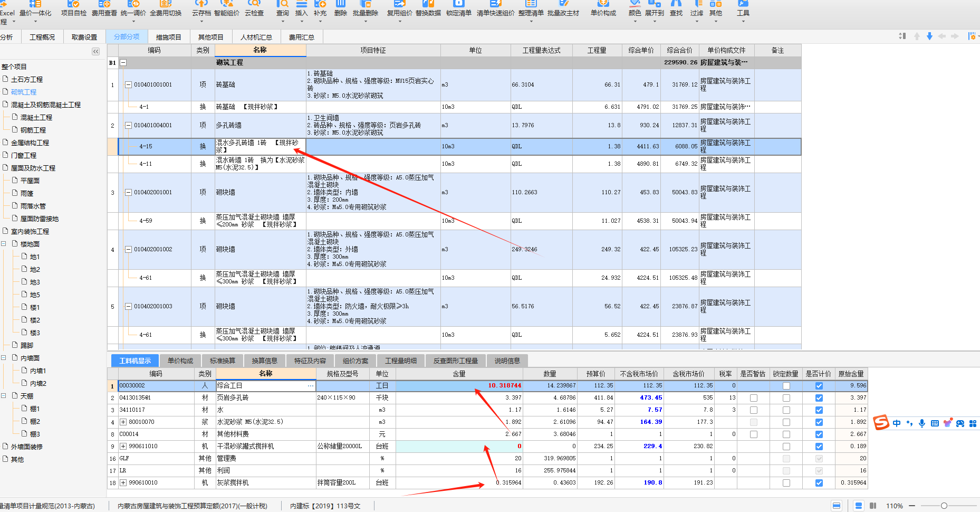Click the 综合单价 column header
Screen dimensions: 980x512
(x=641, y=50)
